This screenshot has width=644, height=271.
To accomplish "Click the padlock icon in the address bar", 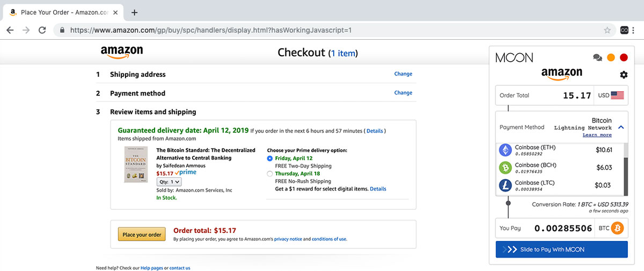I will point(62,31).
